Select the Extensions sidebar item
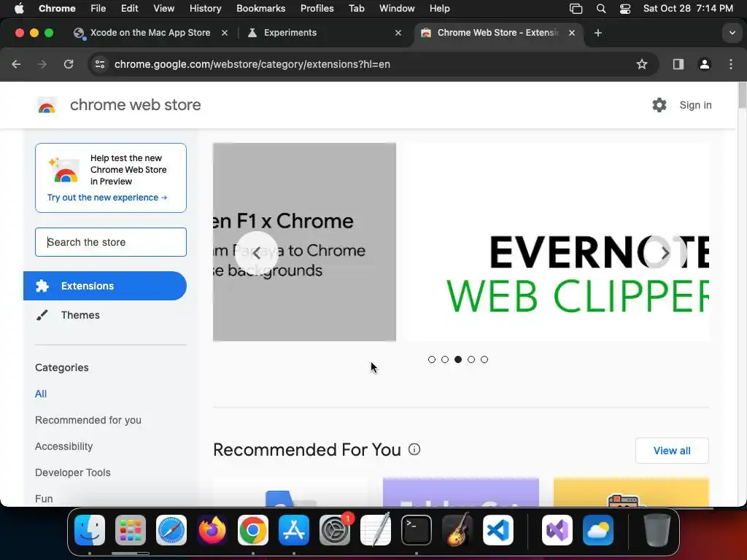 pos(105,286)
